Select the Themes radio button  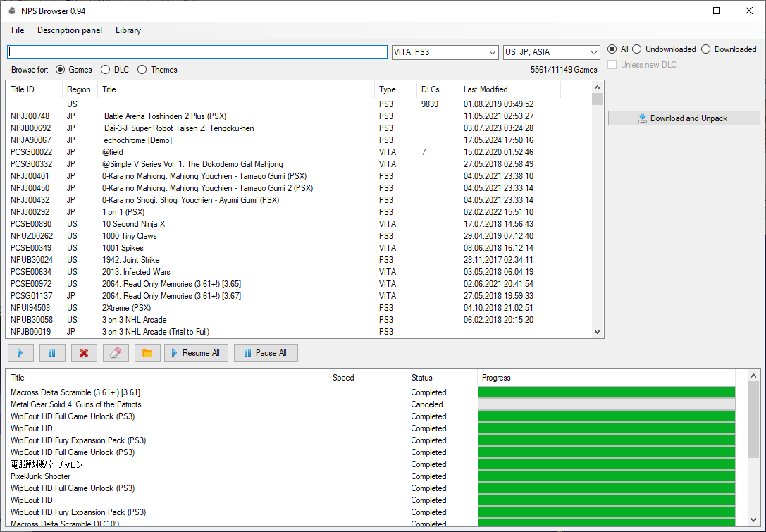pos(157,70)
